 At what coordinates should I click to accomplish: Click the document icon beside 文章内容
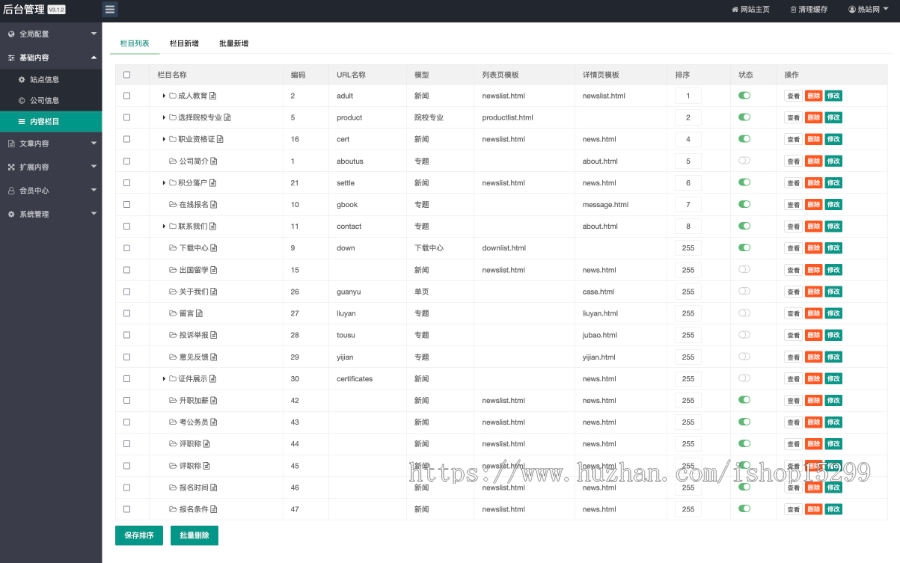pos(11,143)
